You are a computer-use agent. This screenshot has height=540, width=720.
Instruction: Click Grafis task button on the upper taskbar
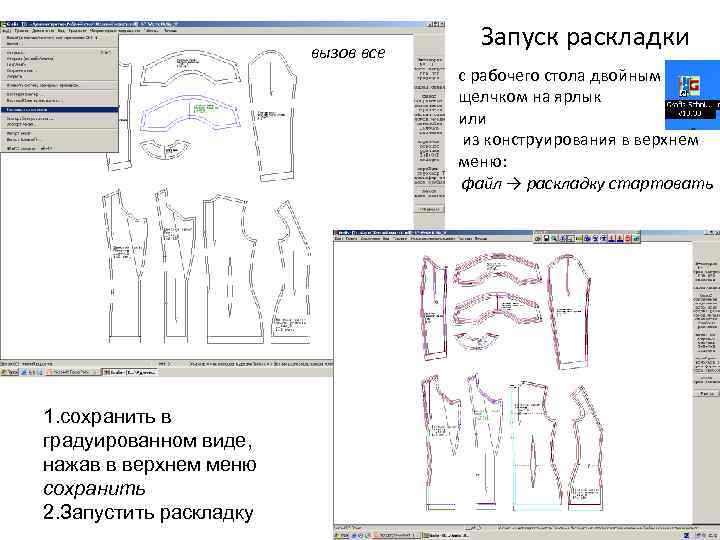(130, 372)
